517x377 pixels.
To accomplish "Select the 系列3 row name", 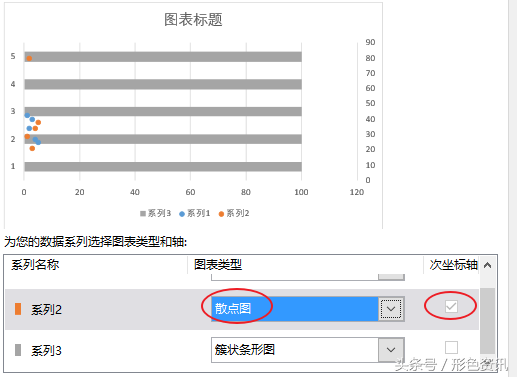I will coord(46,351).
